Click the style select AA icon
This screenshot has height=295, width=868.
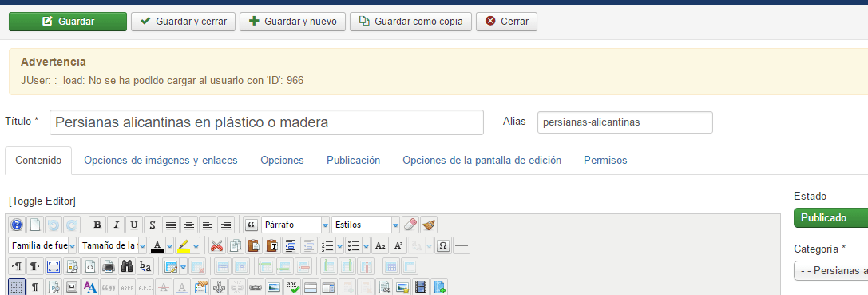point(90,287)
